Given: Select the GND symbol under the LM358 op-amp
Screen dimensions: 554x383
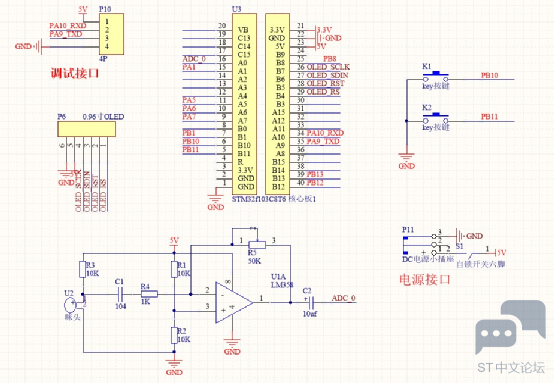Looking at the screenshot, I should (232, 347).
